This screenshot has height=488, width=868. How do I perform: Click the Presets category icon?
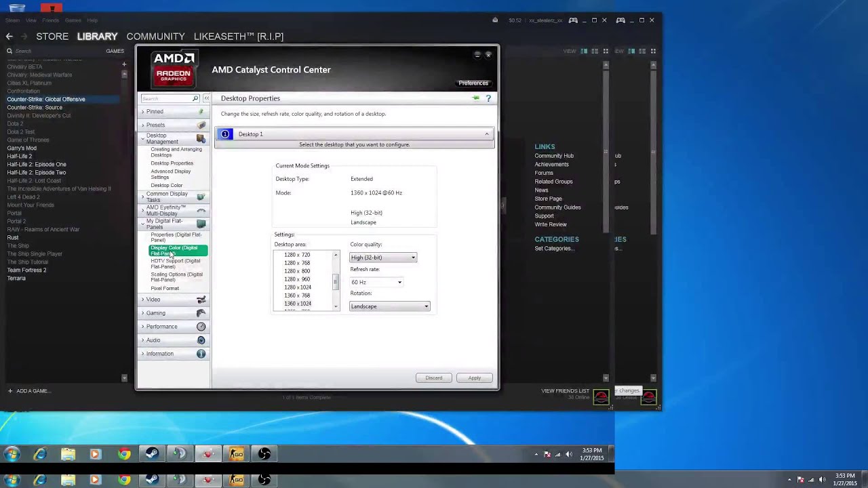201,125
